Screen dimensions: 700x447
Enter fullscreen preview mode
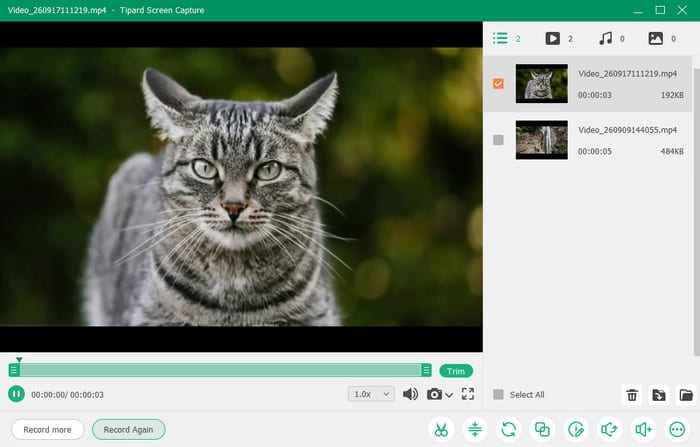tap(468, 394)
